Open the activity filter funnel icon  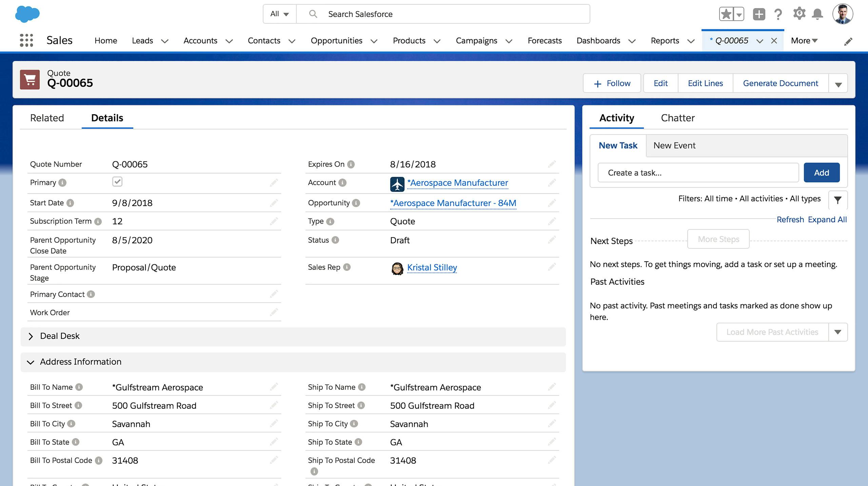click(x=838, y=200)
